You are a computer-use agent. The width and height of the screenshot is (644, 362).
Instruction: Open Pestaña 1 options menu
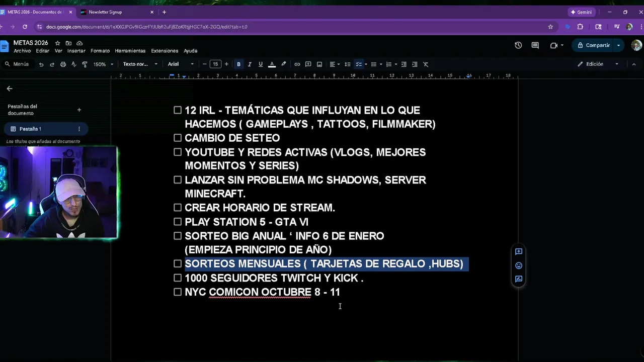pos(79,129)
